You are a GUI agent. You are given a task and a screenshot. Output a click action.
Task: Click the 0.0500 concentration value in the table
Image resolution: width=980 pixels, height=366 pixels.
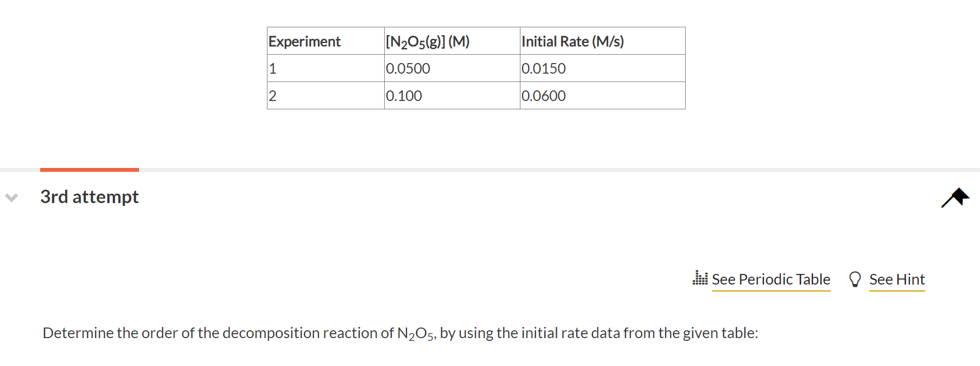tap(408, 68)
